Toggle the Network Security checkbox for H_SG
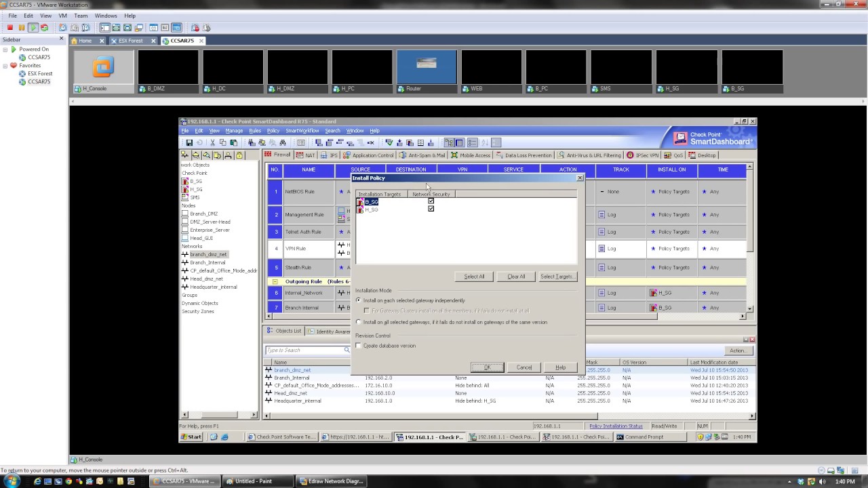 pyautogui.click(x=431, y=209)
